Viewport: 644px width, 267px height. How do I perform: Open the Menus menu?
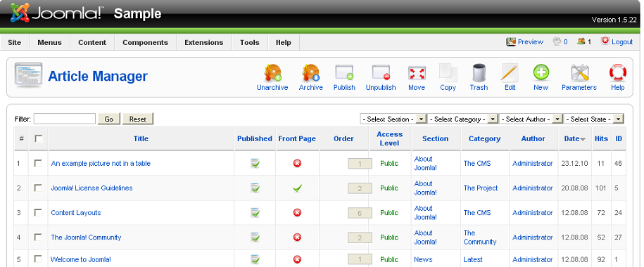tap(49, 42)
